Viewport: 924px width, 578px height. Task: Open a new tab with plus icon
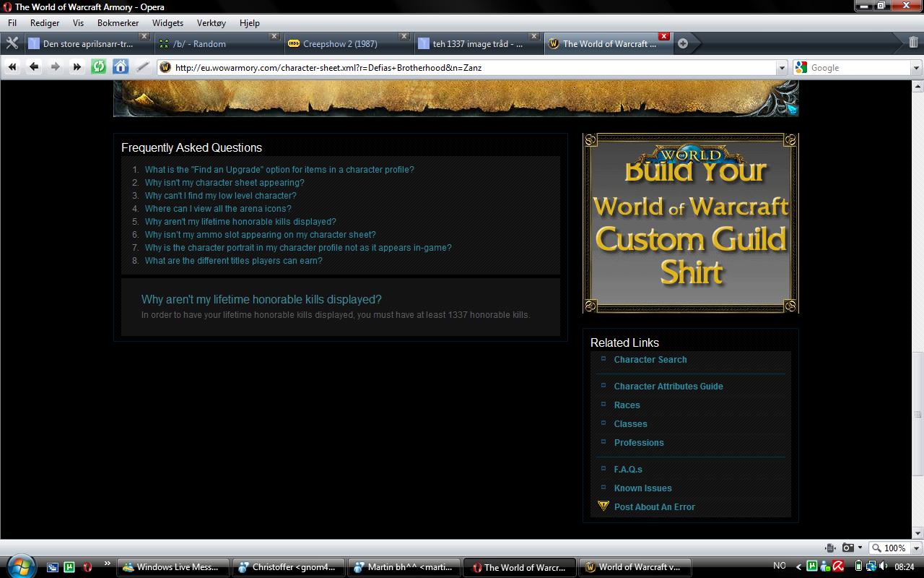tap(683, 43)
